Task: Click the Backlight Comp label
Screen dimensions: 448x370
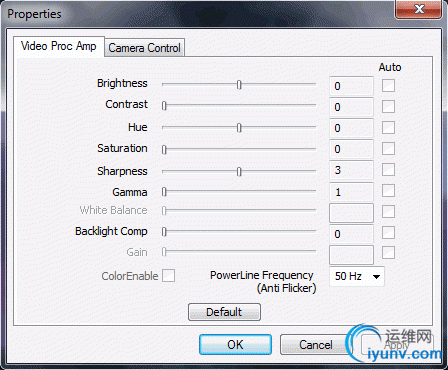Action: click(111, 231)
